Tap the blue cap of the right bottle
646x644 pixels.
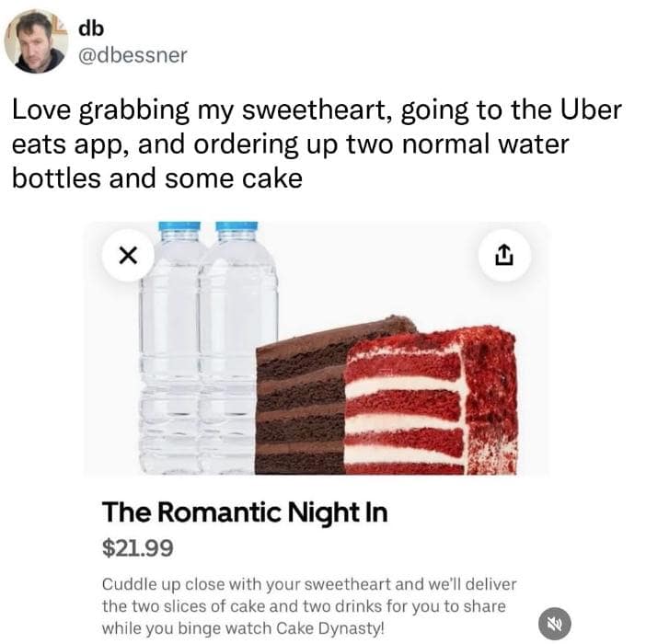pyautogui.click(x=236, y=227)
